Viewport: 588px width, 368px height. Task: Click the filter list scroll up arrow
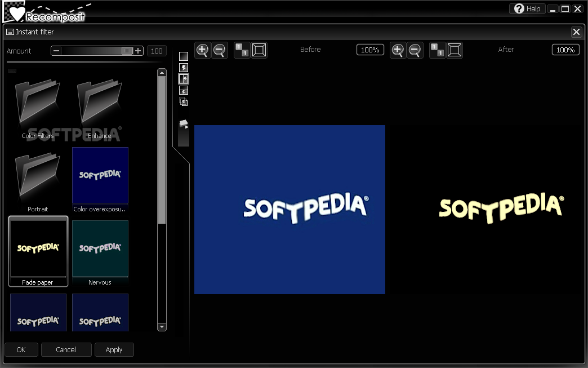(x=162, y=73)
